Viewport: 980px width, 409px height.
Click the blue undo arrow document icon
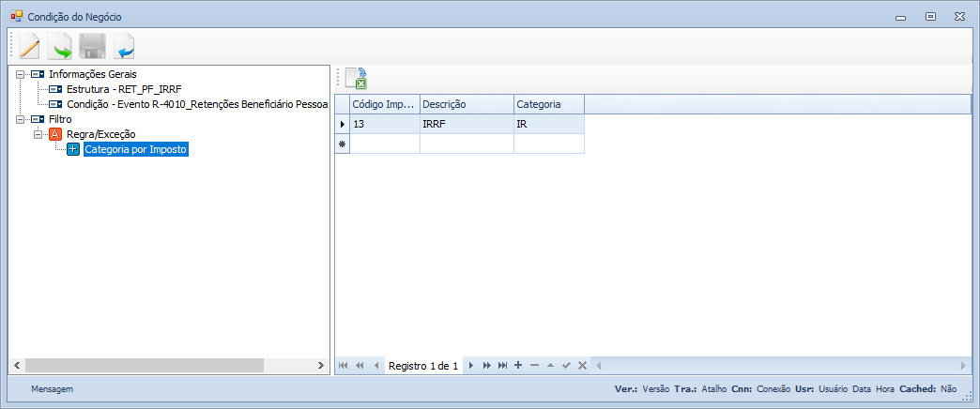point(124,46)
